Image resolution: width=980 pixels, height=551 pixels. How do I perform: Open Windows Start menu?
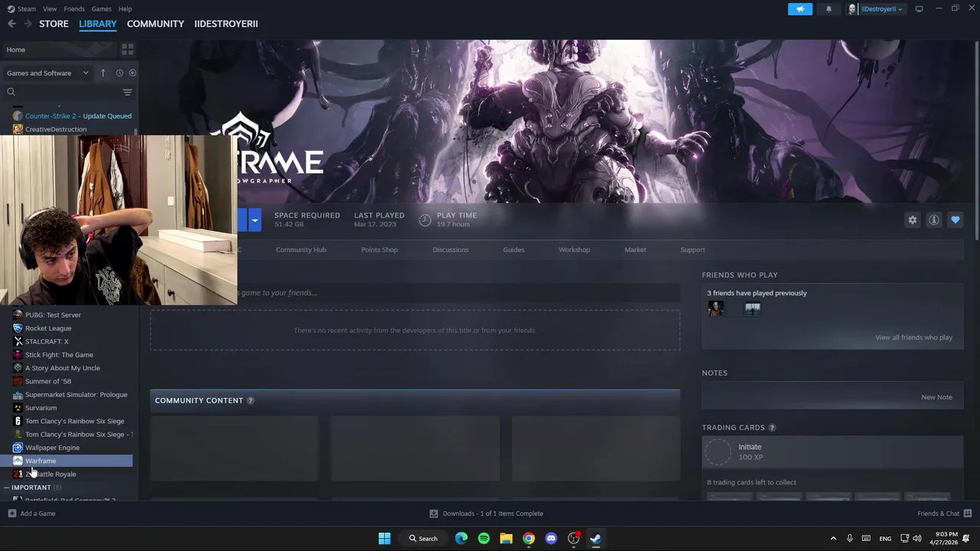pyautogui.click(x=384, y=538)
